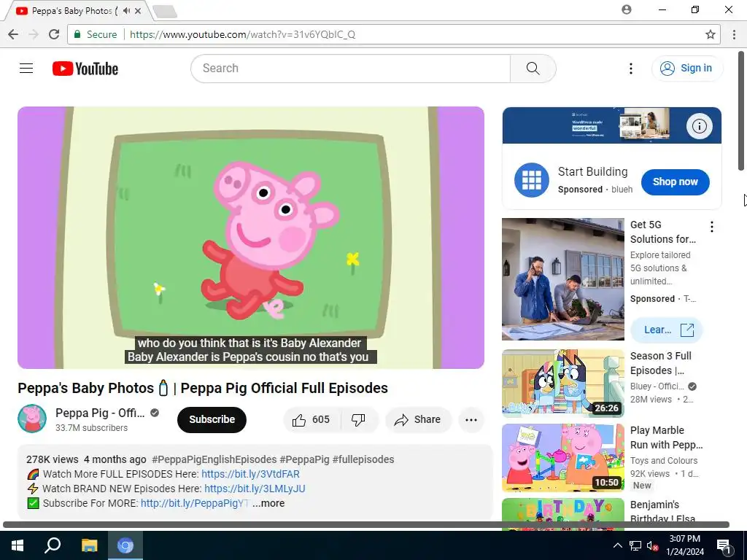
Task: Open Windows Start menu
Action: click(18, 545)
